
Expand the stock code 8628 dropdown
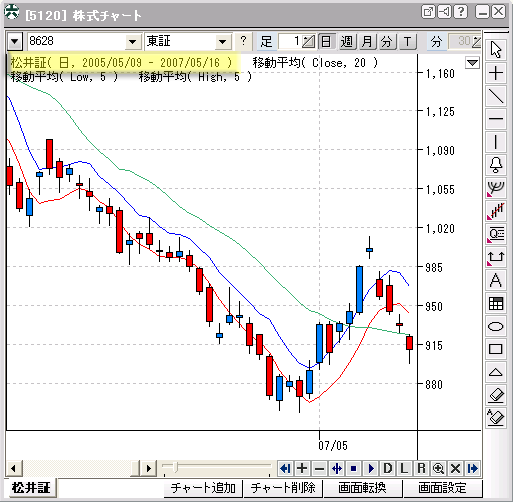pos(133,42)
